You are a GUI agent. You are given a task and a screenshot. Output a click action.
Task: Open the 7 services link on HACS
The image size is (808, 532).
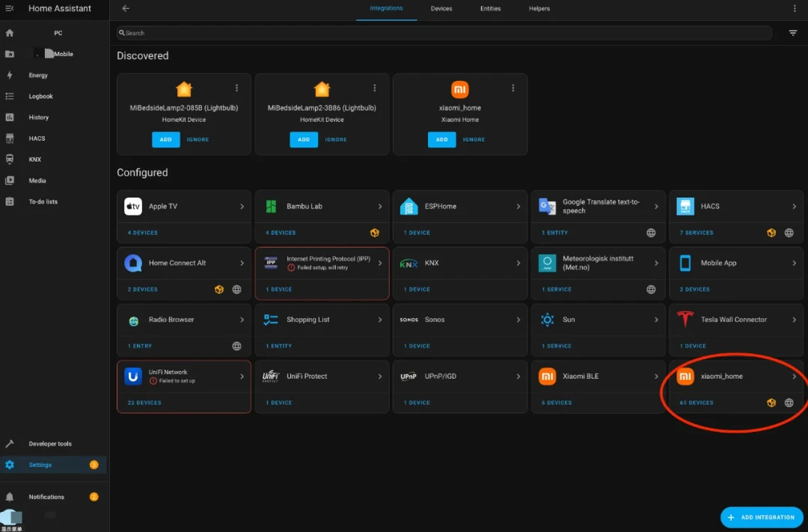tap(697, 233)
